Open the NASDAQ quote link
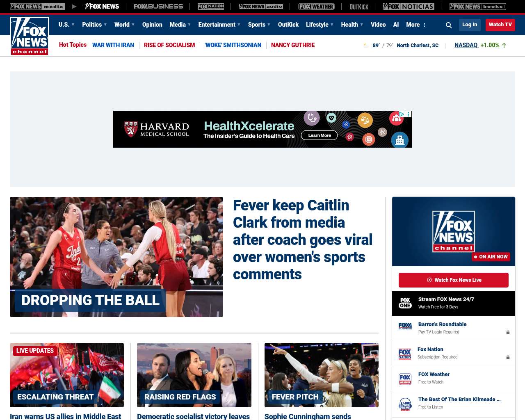This screenshot has height=420, width=525. coord(466,45)
